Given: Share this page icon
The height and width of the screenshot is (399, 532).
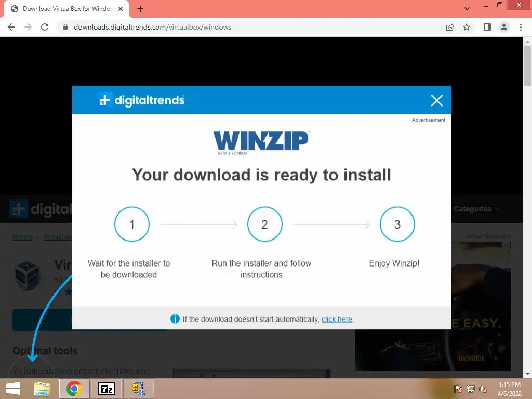Looking at the screenshot, I should click(x=450, y=27).
